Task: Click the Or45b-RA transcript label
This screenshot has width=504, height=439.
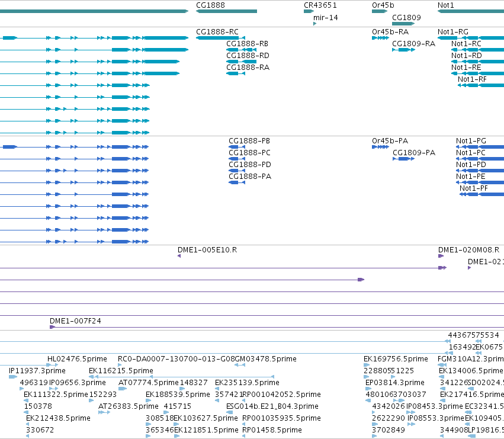Action: [390, 32]
